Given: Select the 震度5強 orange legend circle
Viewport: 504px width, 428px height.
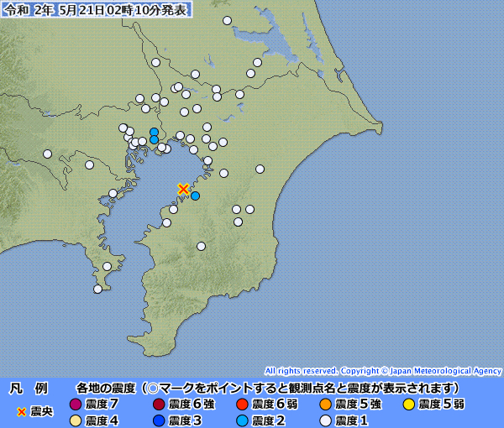Looking at the screenshot, I should click(x=325, y=405).
